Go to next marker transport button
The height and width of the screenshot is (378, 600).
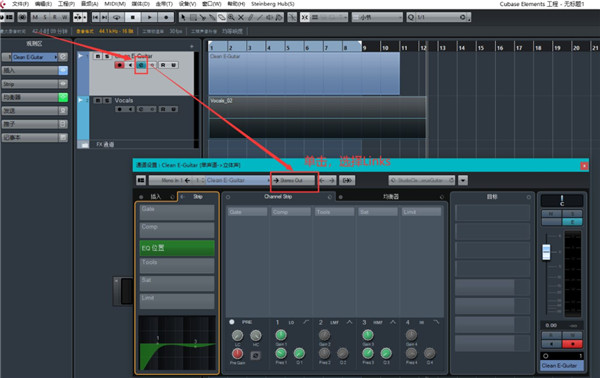pos(104,17)
